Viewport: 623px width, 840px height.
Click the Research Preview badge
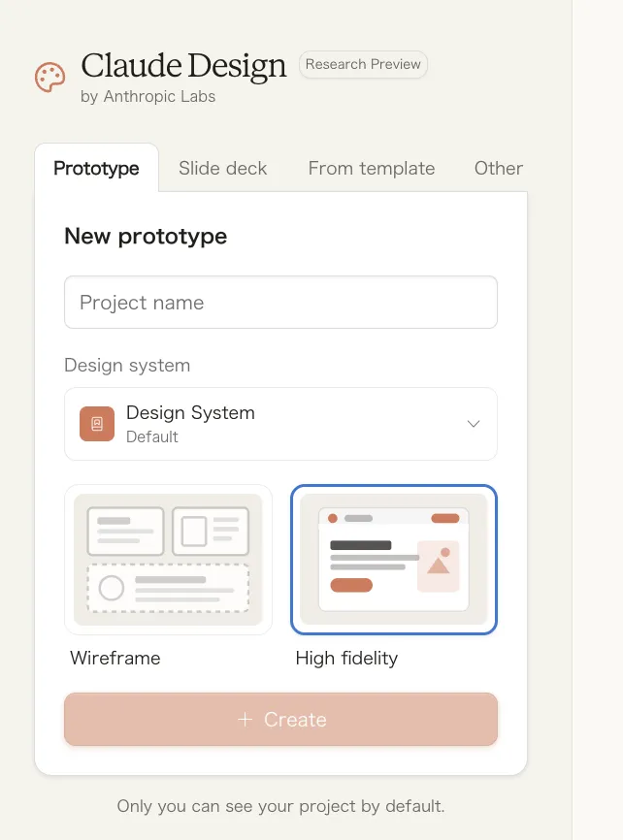coord(363,65)
